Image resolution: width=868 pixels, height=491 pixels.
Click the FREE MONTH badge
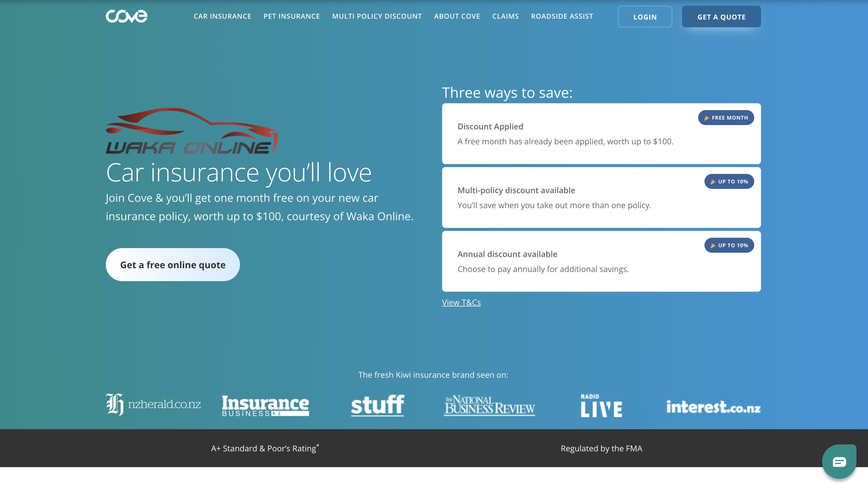[726, 118]
